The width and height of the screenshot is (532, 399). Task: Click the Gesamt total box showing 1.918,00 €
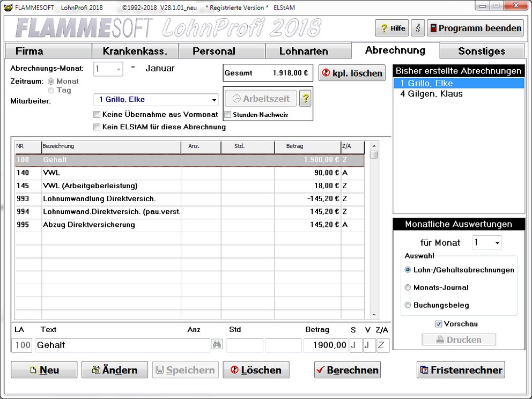point(268,73)
